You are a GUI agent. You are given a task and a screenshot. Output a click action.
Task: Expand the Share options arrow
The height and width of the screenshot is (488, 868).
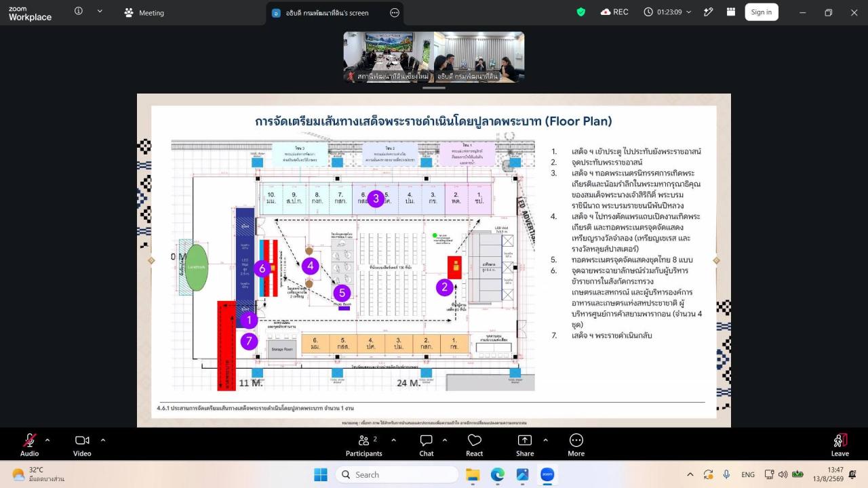(545, 440)
